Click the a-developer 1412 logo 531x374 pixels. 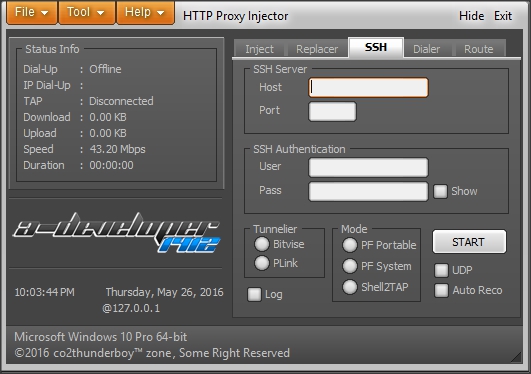pos(116,233)
